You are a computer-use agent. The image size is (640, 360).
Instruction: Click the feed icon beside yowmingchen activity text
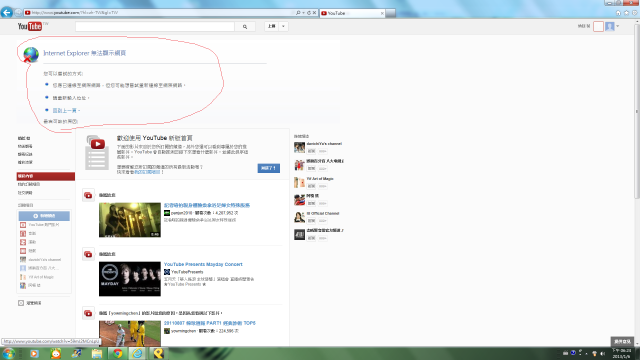click(88, 313)
